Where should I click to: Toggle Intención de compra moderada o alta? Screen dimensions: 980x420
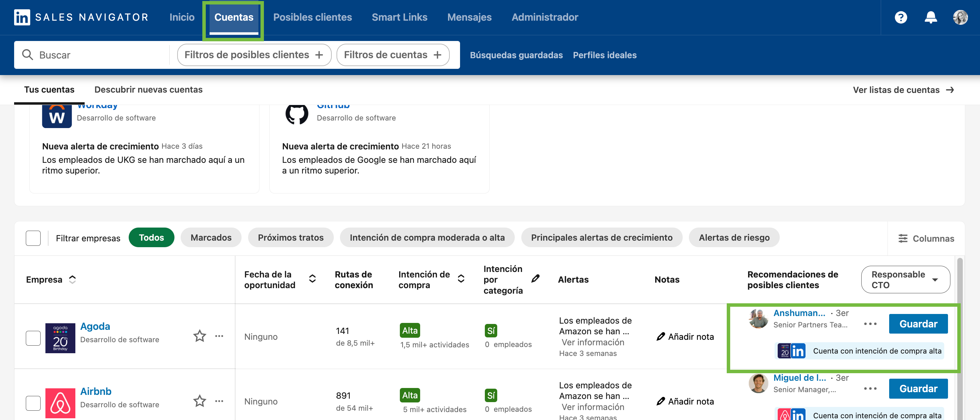point(427,238)
